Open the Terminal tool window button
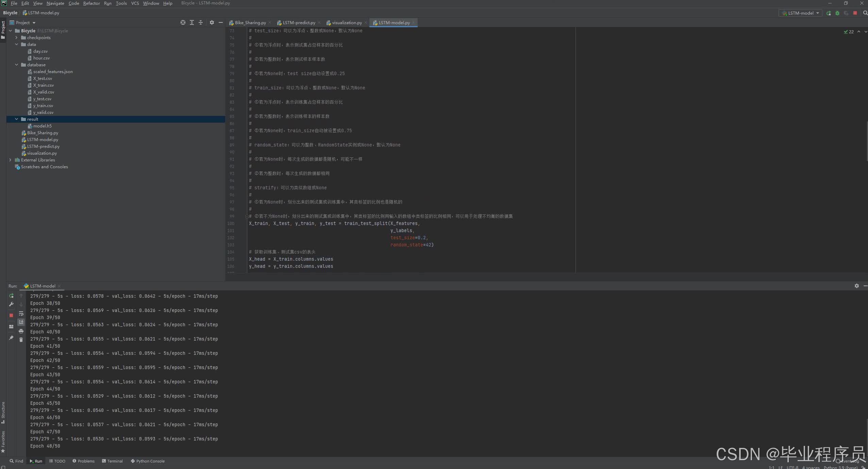Screen dimensions: 868x469 coord(112,461)
